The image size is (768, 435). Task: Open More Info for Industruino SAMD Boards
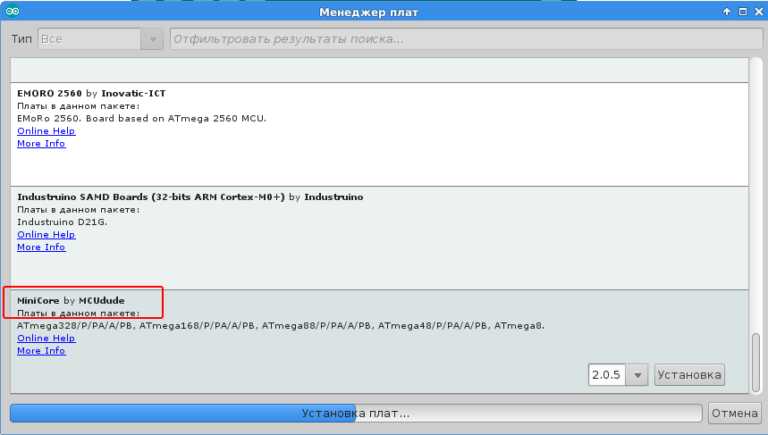(41, 247)
